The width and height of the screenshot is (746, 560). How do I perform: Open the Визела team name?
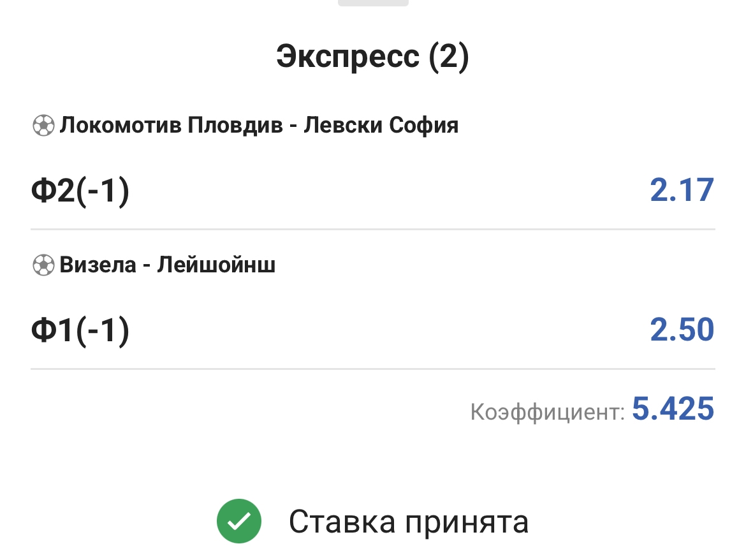click(x=98, y=265)
